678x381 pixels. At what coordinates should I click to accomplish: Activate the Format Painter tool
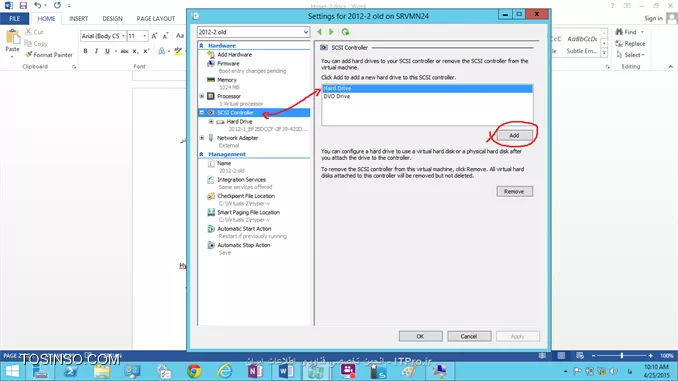48,55
